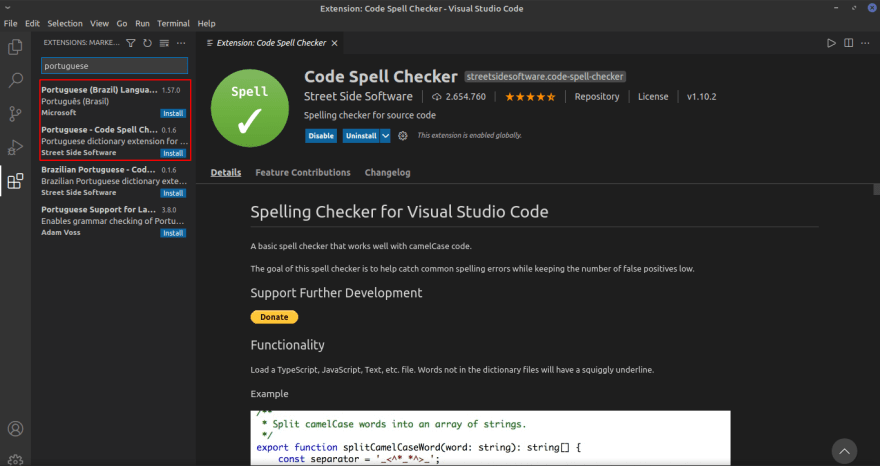Image resolution: width=880 pixels, height=466 pixels.
Task: Install Portuguese Support for LanguageTool
Action: pos(173,233)
